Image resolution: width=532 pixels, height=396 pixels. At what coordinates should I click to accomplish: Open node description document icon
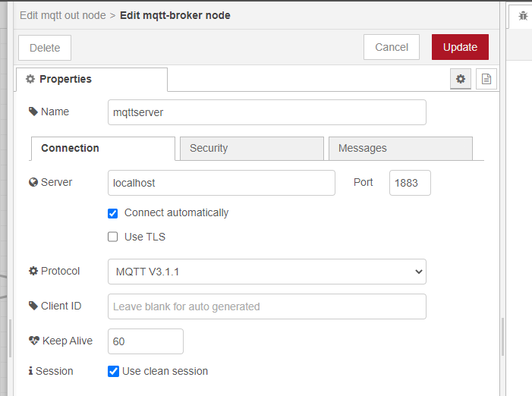coord(486,79)
